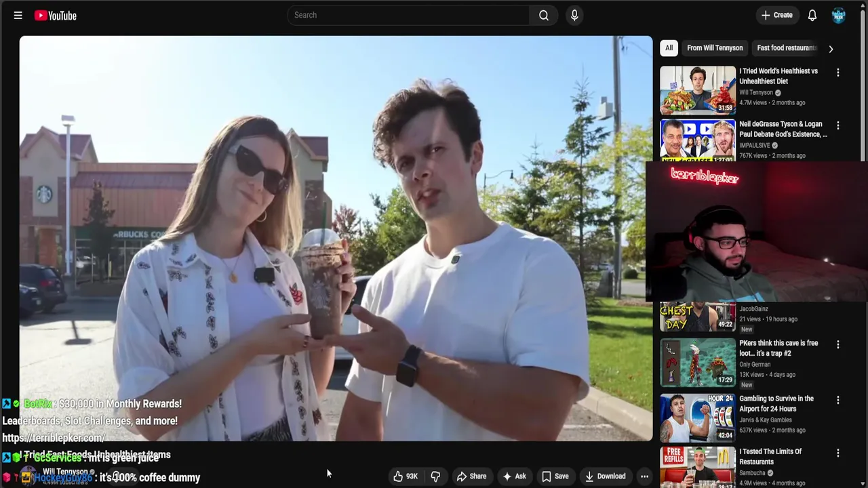Select the From Will Tennyson chip
The image size is (868, 488).
[715, 48]
